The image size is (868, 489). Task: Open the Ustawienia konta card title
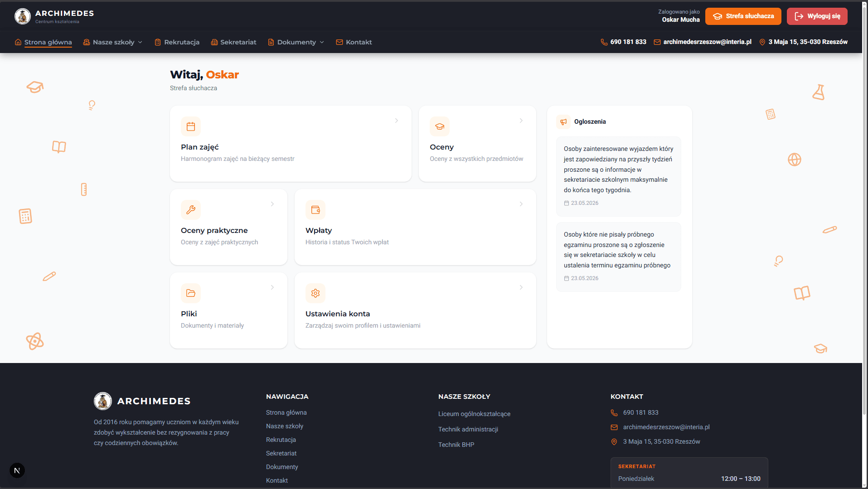tap(338, 314)
